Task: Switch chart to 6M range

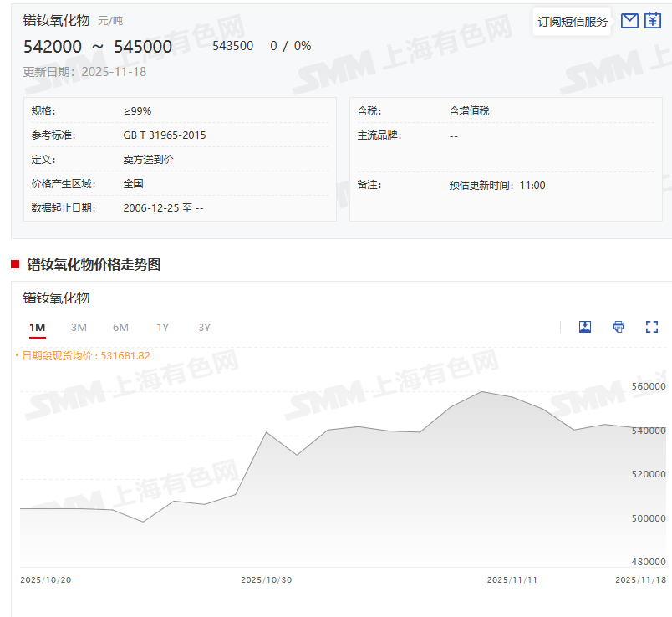Action: (120, 328)
